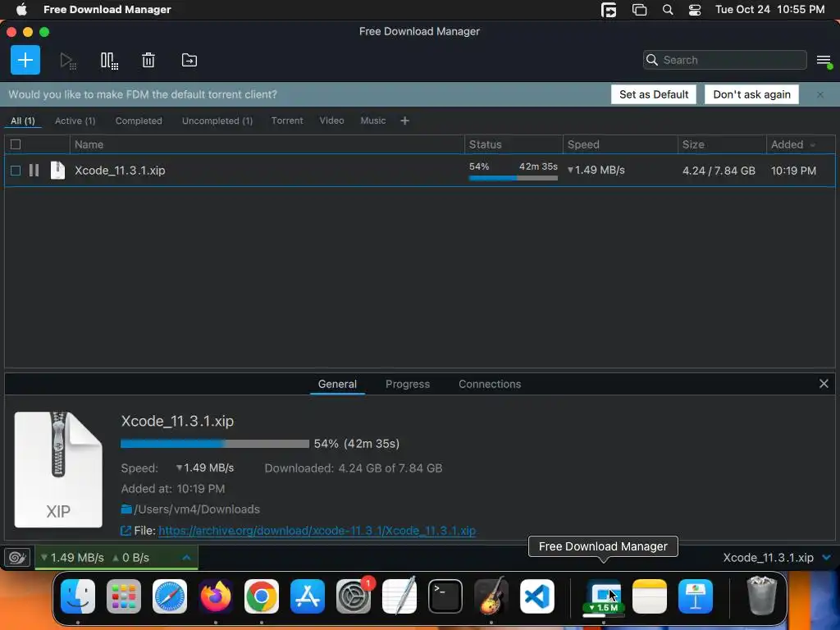Launch Safari from the Dock
The width and height of the screenshot is (840, 630).
[x=170, y=596]
